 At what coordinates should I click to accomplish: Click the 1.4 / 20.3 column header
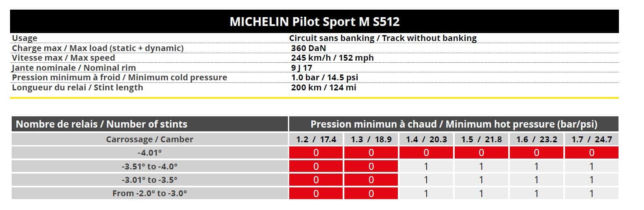point(426,139)
